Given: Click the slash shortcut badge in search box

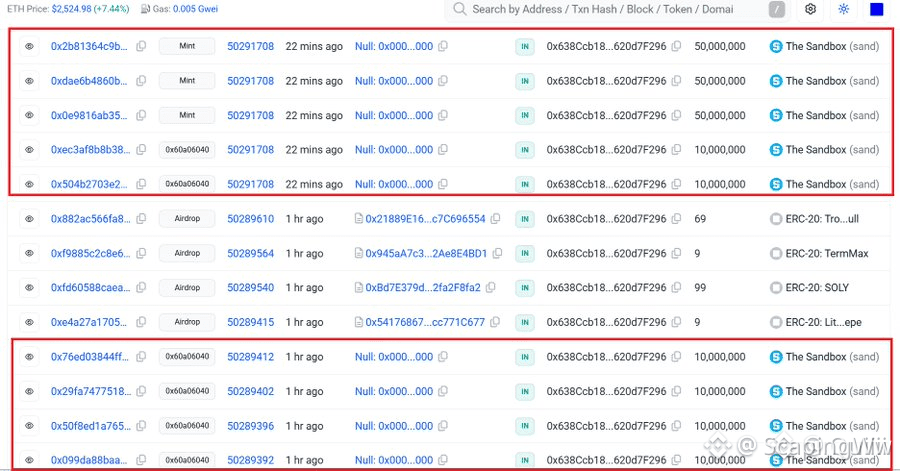Looking at the screenshot, I should point(777,9).
